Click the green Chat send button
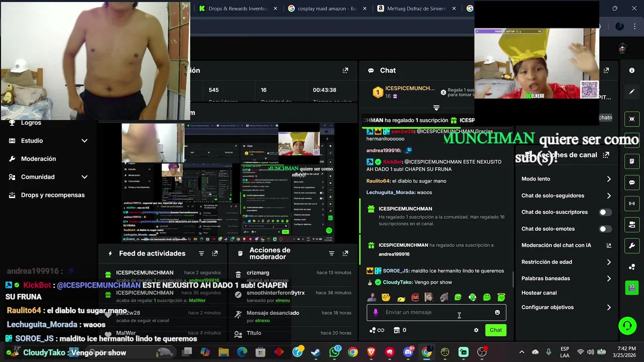 tap(496, 330)
